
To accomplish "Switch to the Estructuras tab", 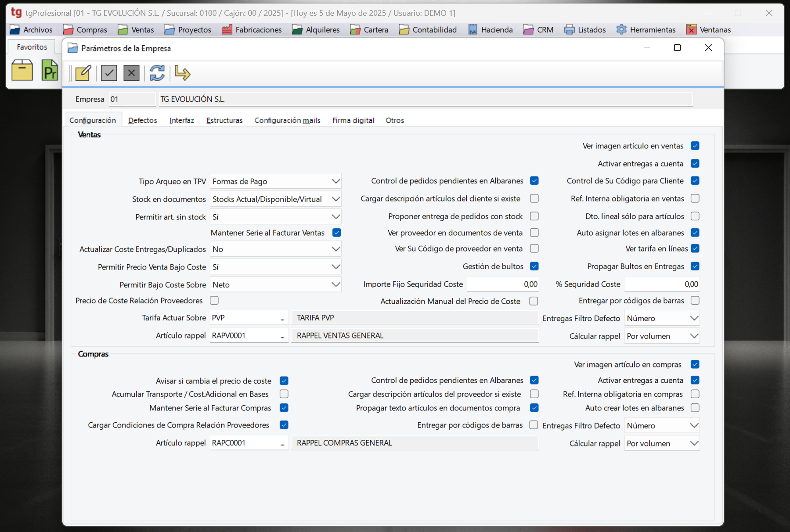I will click(x=224, y=120).
